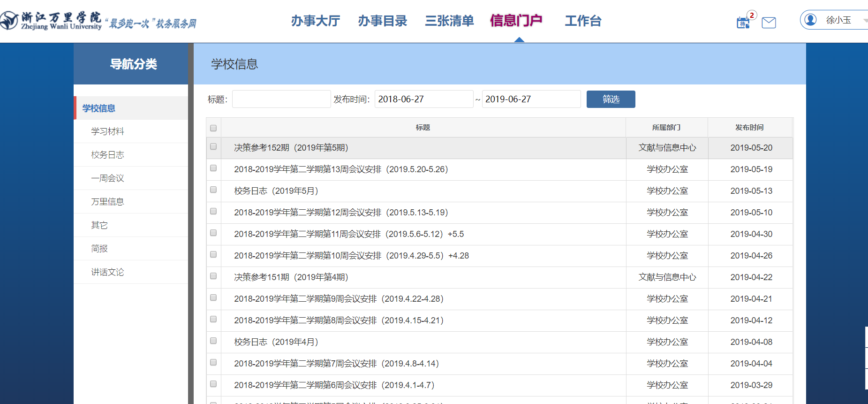Open the 工作台 menu item
The height and width of the screenshot is (404, 868).
point(582,21)
